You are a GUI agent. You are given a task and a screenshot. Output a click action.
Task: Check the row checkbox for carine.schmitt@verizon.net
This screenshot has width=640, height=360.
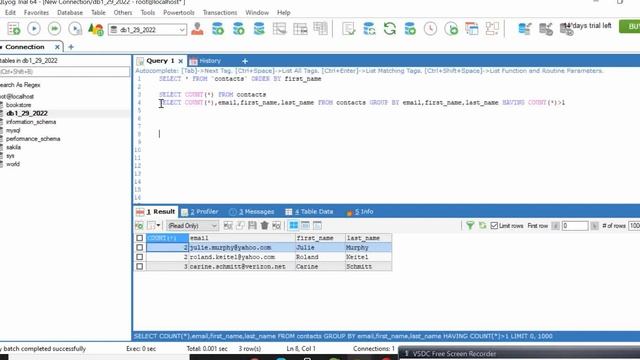click(140, 267)
